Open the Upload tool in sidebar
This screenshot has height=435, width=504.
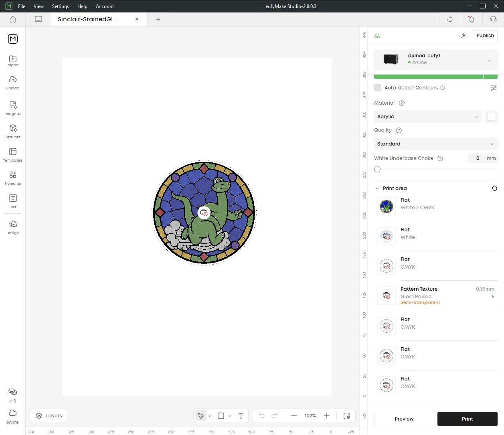(12, 83)
